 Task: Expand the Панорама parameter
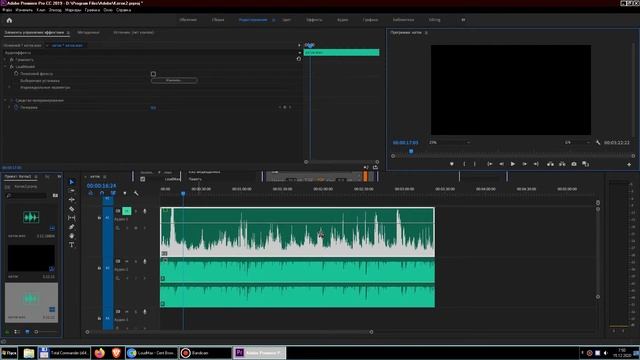tap(9, 107)
